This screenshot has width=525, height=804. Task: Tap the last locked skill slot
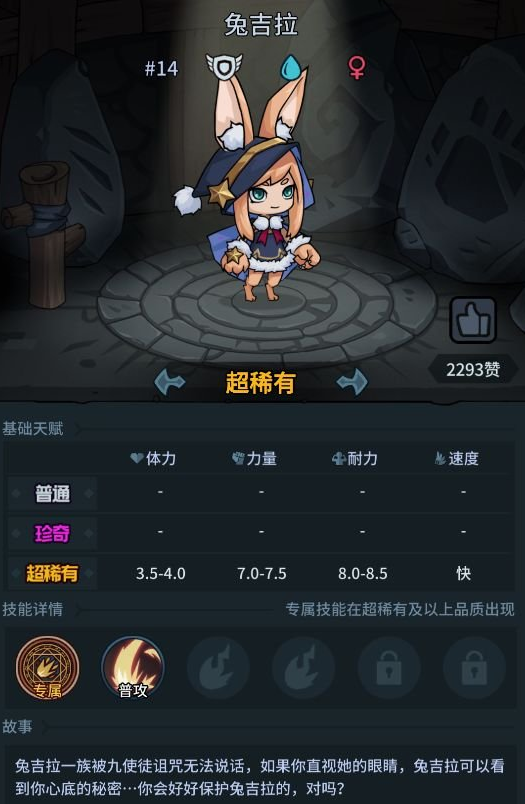(x=475, y=668)
